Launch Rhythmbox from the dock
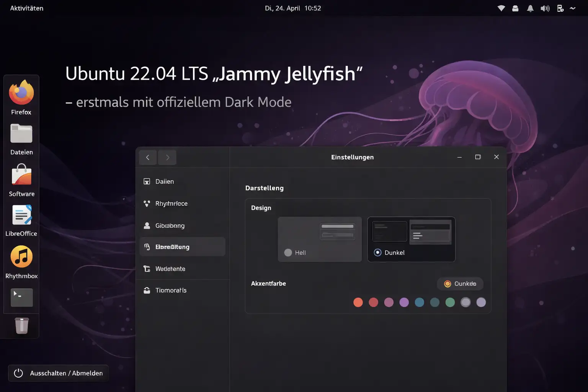Viewport: 588px width, 392px height. click(21, 256)
